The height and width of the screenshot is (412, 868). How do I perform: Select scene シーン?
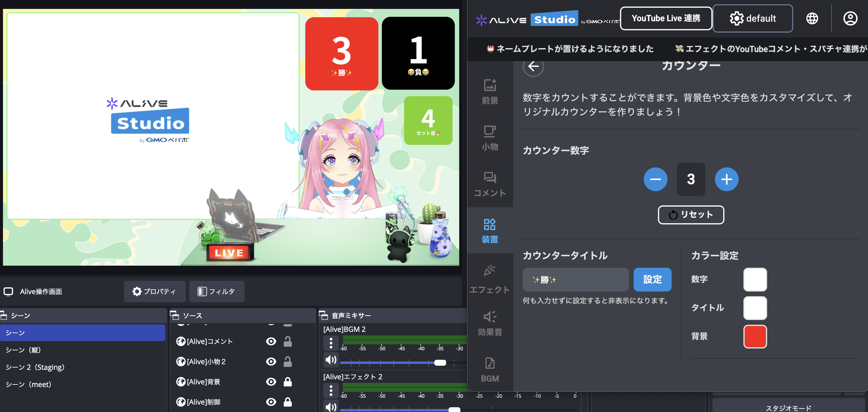(82, 332)
